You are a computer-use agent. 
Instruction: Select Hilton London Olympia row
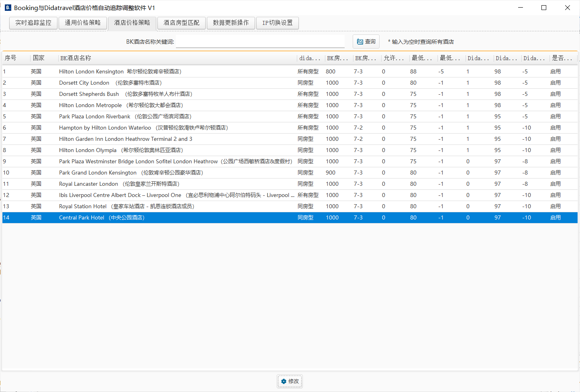[x=290, y=150]
